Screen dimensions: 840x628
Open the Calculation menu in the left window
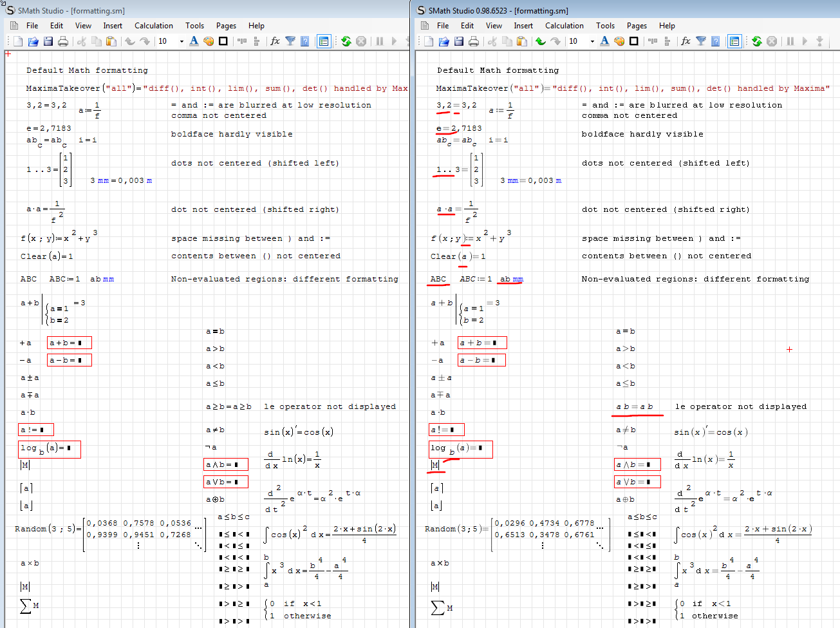click(x=153, y=26)
